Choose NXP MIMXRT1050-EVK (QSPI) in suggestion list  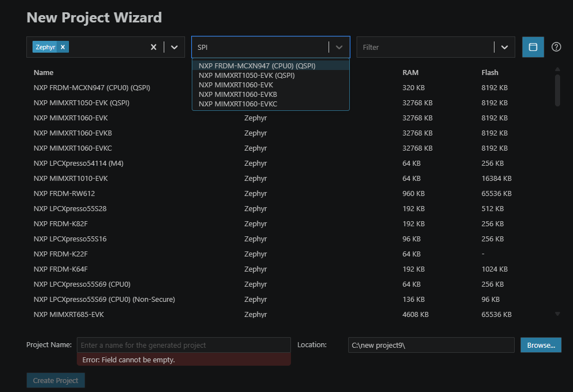coord(271,75)
